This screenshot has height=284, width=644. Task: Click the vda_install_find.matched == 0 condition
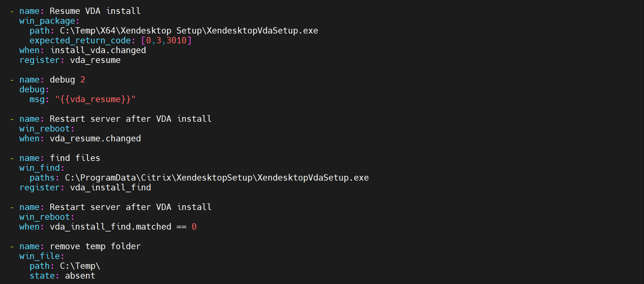pyautogui.click(x=123, y=227)
